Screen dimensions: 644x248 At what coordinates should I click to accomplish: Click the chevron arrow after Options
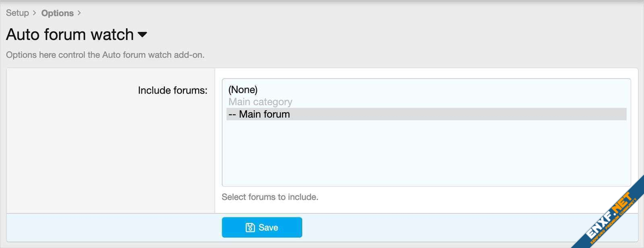79,13
